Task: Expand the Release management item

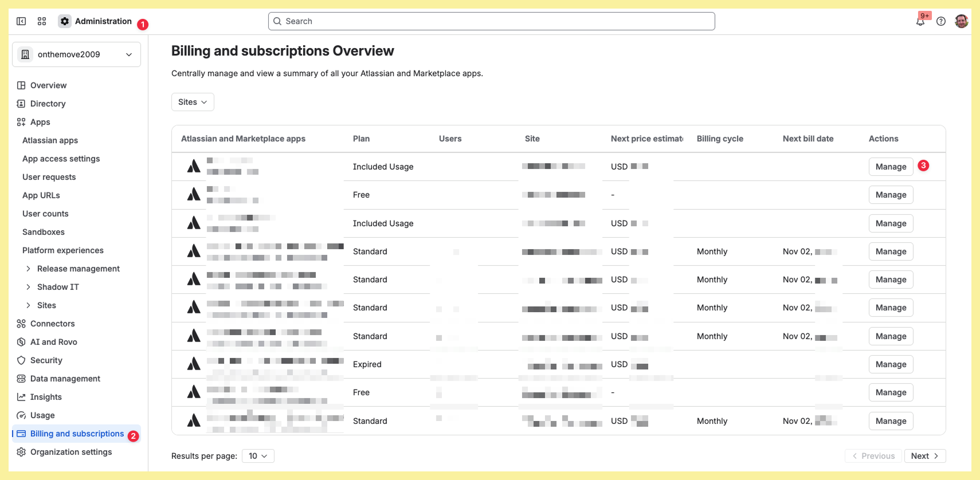Action: click(28, 269)
